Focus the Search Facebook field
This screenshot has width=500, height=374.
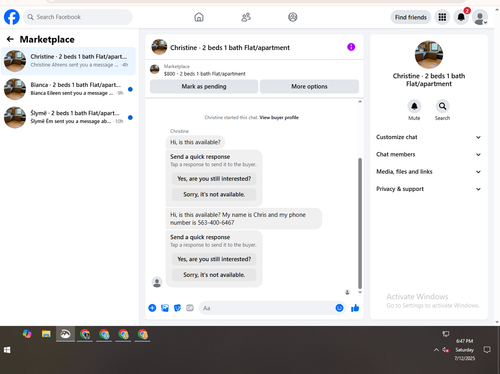(x=78, y=17)
